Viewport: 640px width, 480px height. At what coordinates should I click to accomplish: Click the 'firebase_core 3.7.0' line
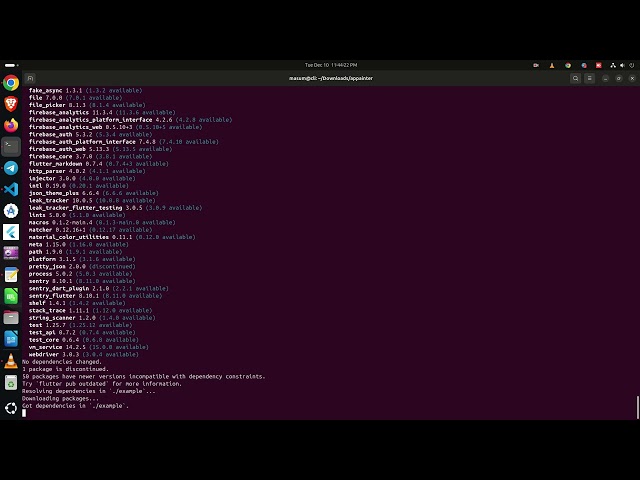(90, 156)
